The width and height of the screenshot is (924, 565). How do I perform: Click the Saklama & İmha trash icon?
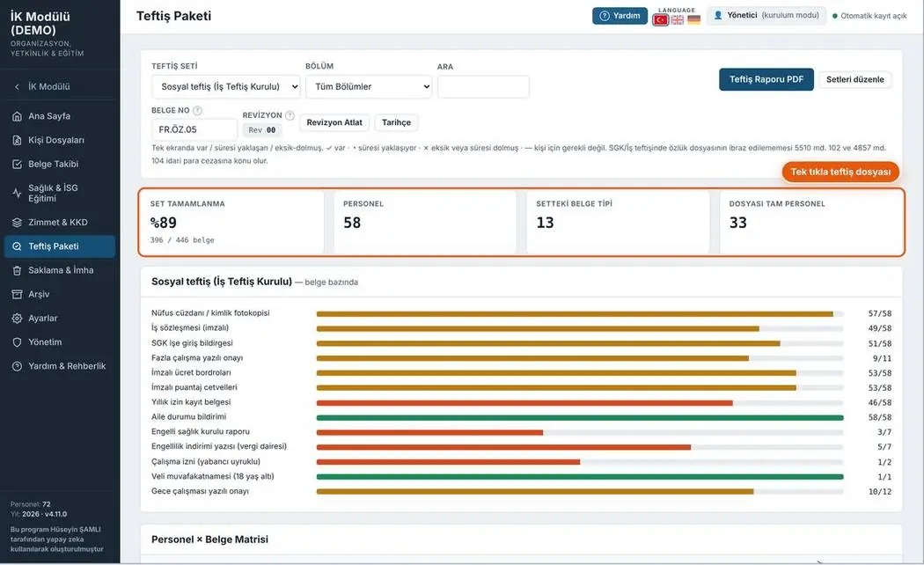17,270
